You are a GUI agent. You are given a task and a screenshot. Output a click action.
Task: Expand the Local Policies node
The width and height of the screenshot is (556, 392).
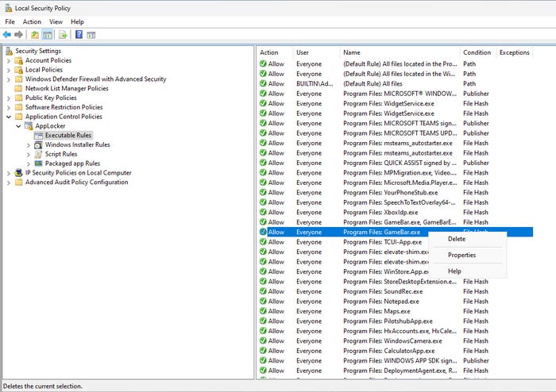(9, 70)
